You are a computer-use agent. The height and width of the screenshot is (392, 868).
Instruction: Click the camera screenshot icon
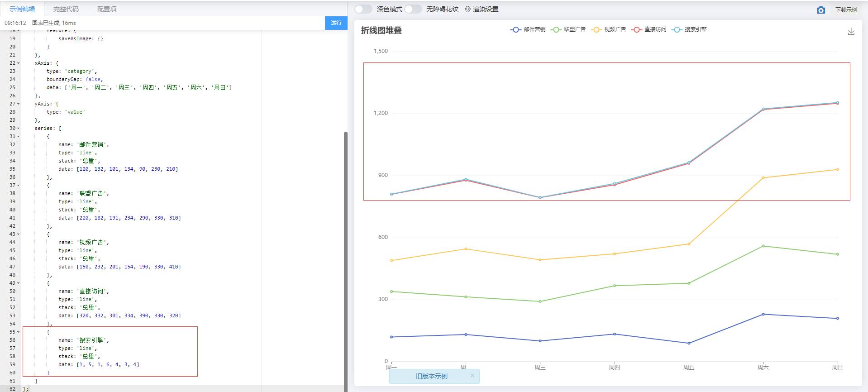820,10
